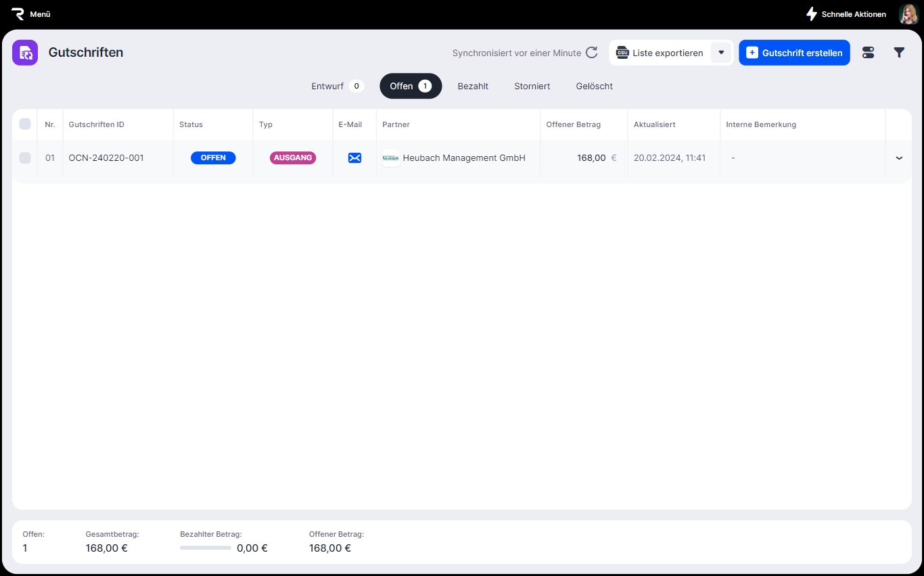The height and width of the screenshot is (576, 924).
Task: Expand the OCN-240220-001 row chevron
Action: [899, 158]
